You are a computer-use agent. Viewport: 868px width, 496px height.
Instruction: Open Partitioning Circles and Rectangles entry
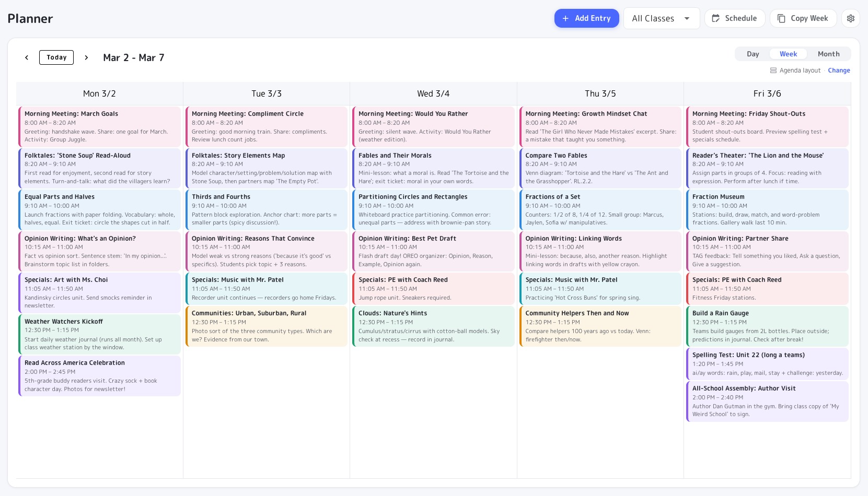pyautogui.click(x=433, y=209)
